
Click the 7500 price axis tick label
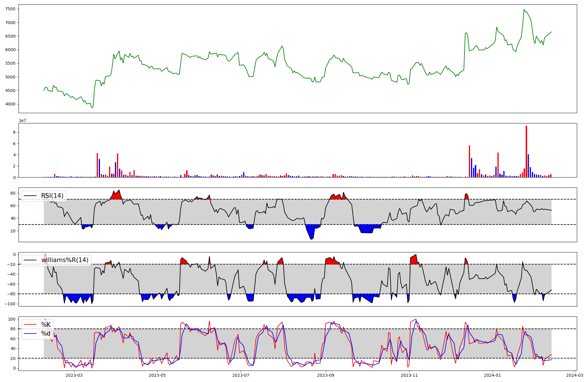coord(11,9)
